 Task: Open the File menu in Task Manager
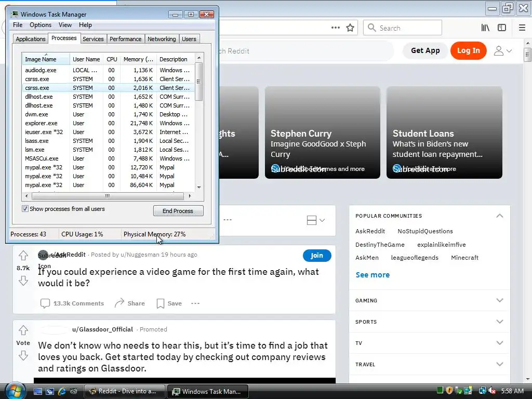pyautogui.click(x=18, y=25)
